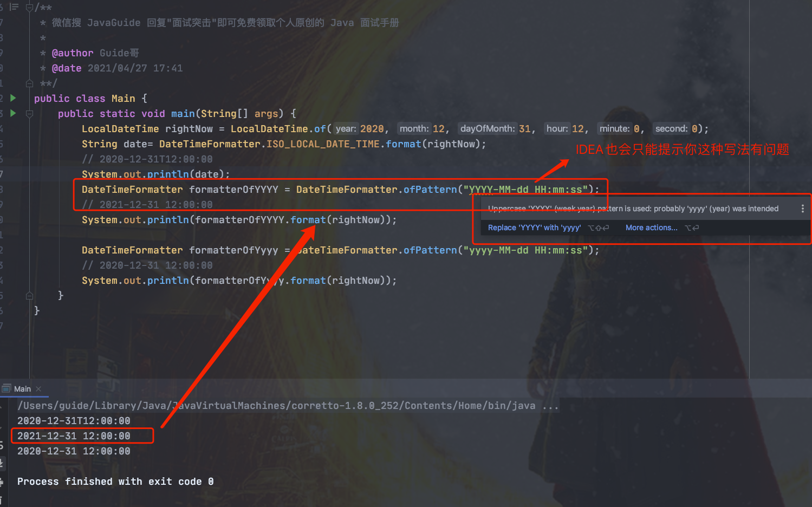812x507 pixels.
Task: Collapse the main method body
Action: pyautogui.click(x=29, y=114)
